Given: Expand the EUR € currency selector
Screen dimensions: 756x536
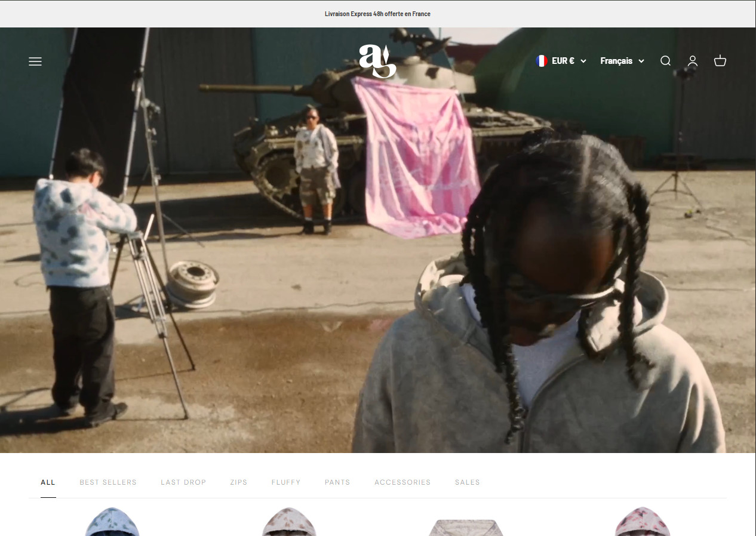Looking at the screenshot, I should coord(561,61).
